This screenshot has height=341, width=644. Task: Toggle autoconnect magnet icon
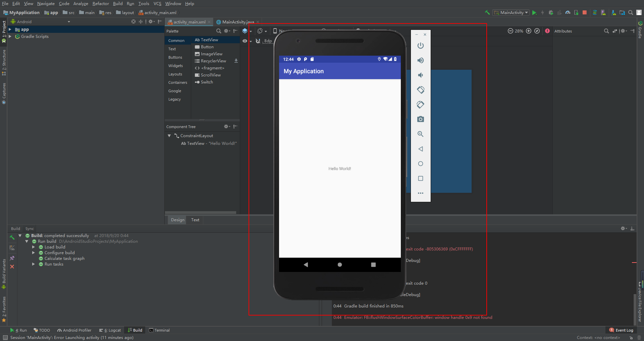(x=258, y=41)
